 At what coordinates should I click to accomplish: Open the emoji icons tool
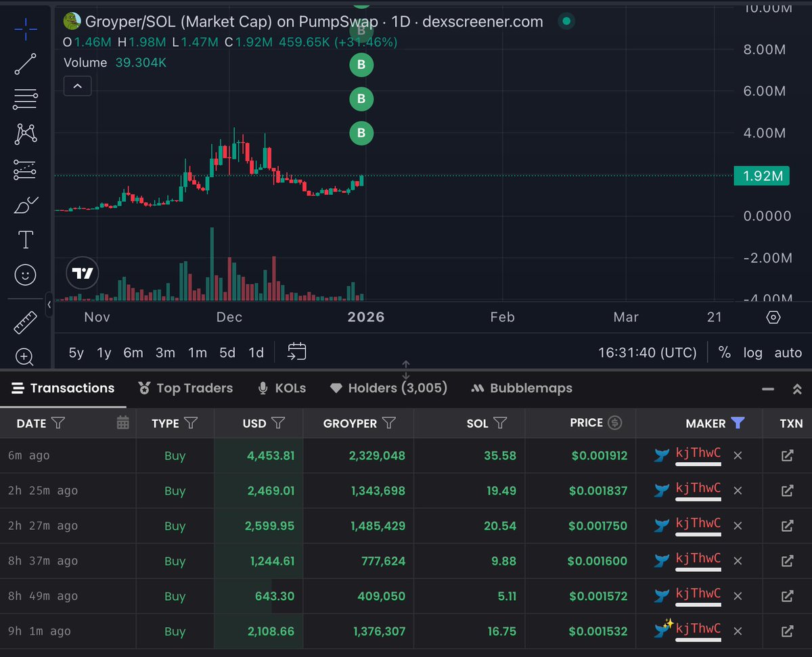[x=26, y=275]
